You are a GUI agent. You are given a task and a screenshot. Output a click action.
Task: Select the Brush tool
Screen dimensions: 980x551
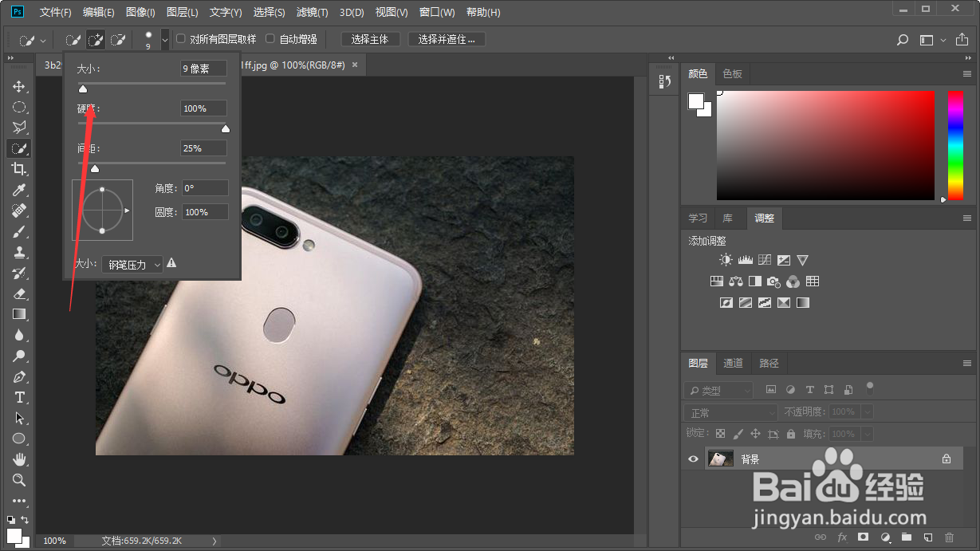pyautogui.click(x=19, y=231)
